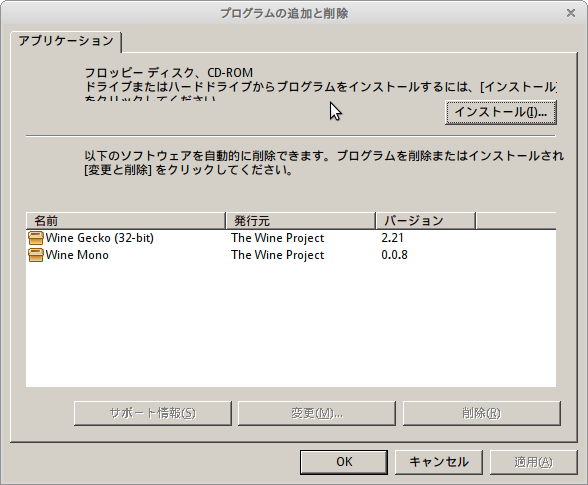Click the Wine Mono package icon

(36, 255)
